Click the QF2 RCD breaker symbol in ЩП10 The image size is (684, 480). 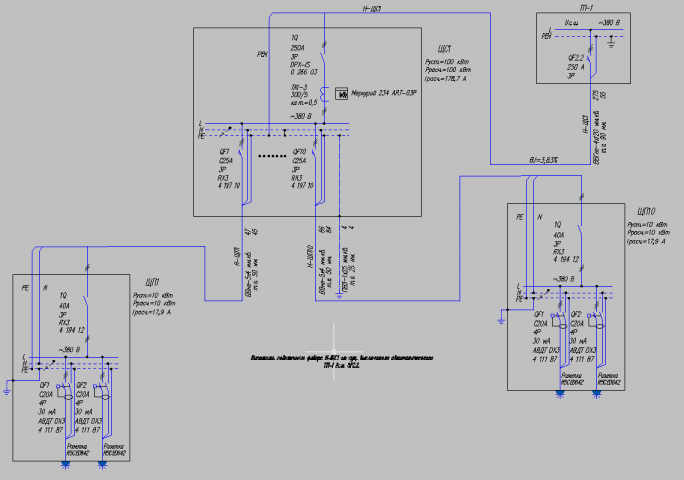pyautogui.click(x=597, y=320)
